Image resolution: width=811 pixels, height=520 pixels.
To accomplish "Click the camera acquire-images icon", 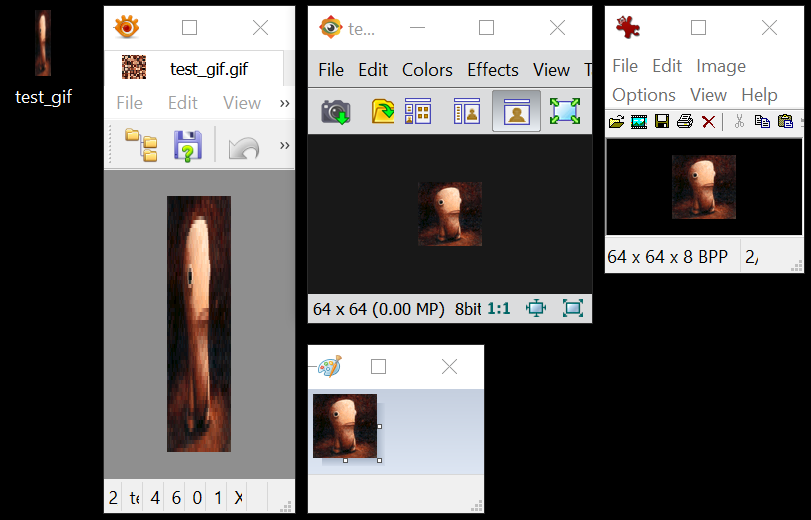I will [336, 111].
